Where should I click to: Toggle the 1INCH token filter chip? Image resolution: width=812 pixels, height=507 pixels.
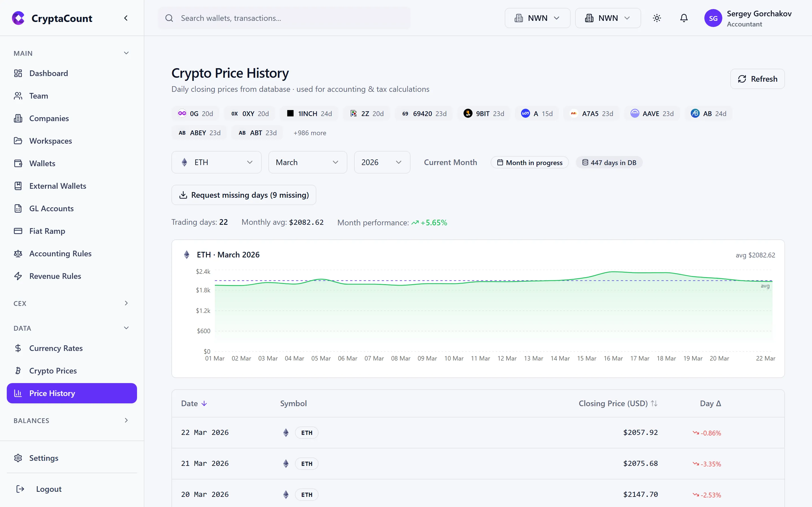(309, 113)
